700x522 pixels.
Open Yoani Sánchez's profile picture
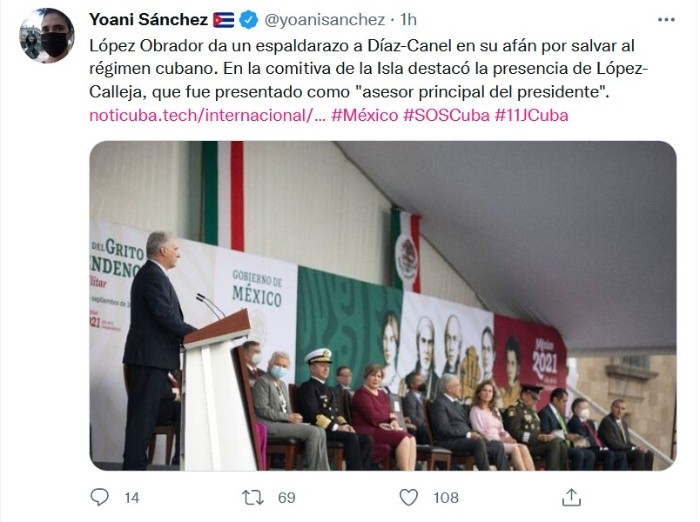(46, 36)
